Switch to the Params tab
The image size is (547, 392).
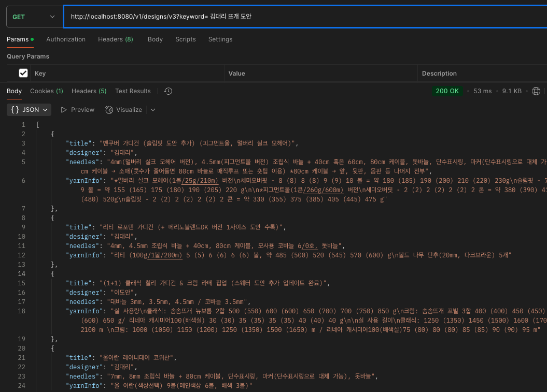[20, 39]
